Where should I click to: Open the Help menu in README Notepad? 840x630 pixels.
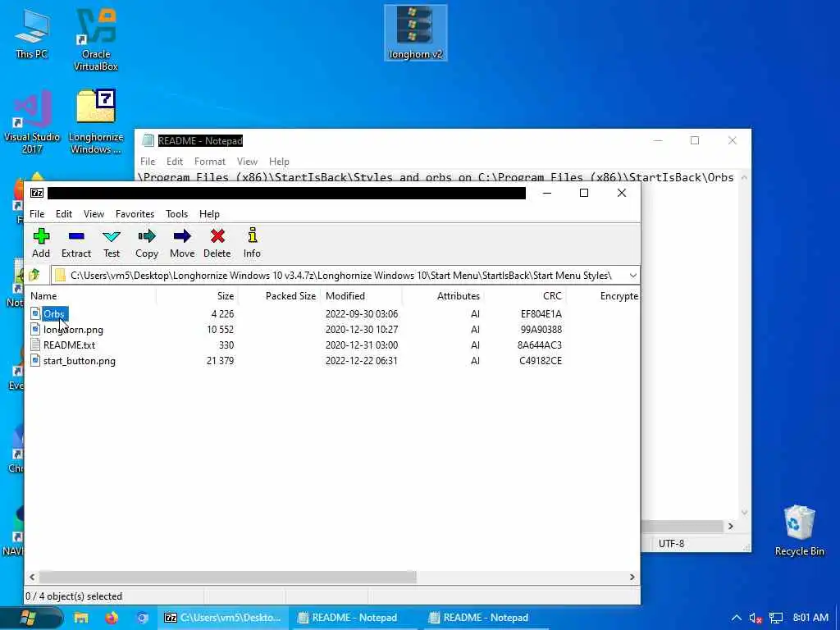point(279,162)
